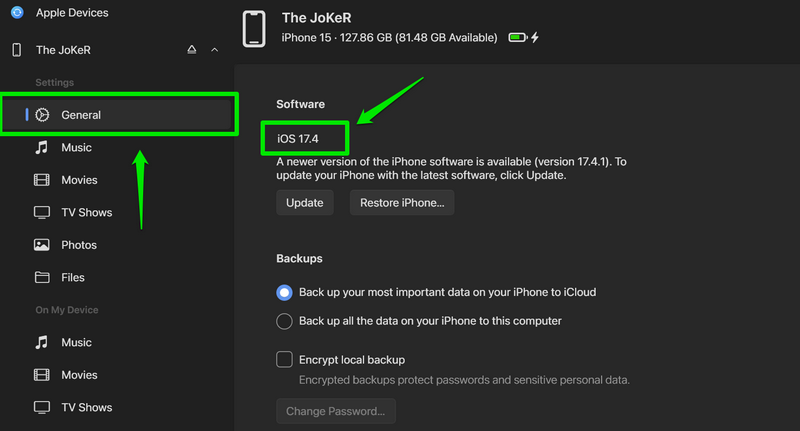Click the Update button
This screenshot has width=800, height=431.
click(305, 203)
